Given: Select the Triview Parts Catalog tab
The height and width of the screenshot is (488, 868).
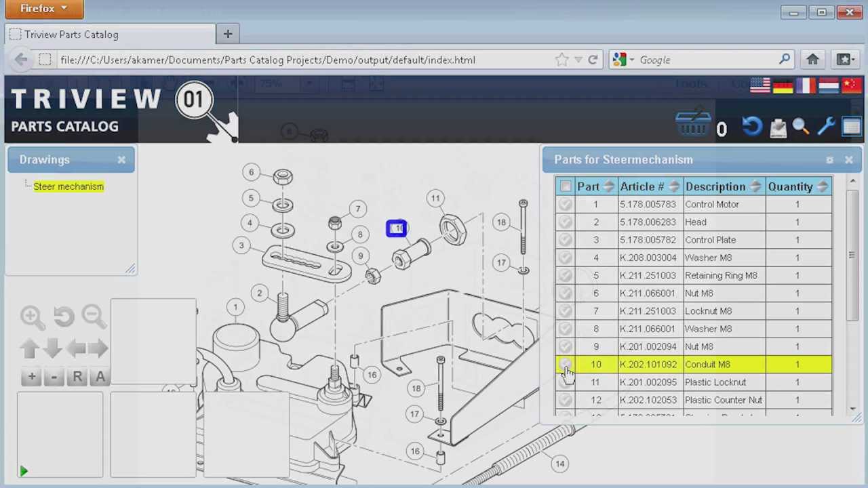Looking at the screenshot, I should [111, 35].
